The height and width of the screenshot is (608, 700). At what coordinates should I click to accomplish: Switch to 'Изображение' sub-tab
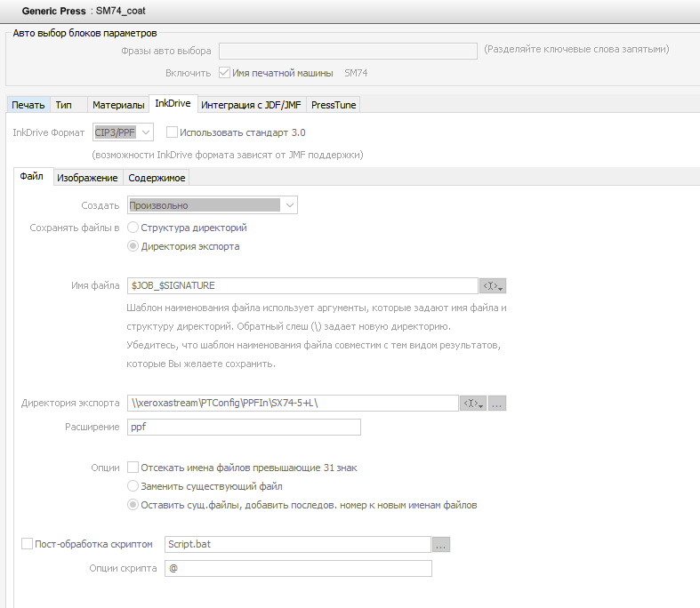[x=87, y=178]
